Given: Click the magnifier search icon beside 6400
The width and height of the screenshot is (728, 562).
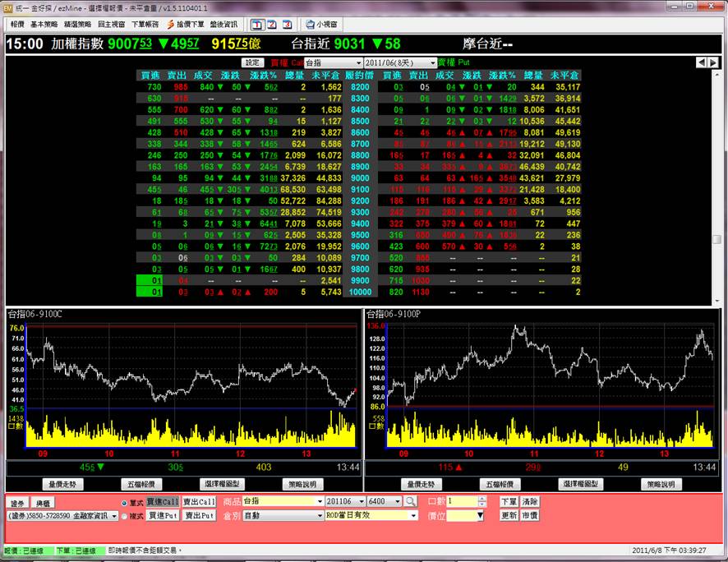Looking at the screenshot, I should click(410, 501).
